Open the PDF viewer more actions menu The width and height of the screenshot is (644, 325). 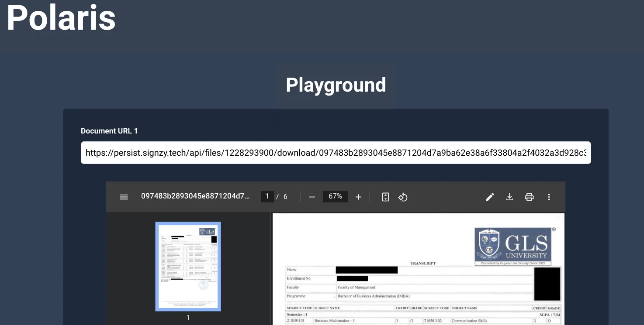[x=549, y=197]
